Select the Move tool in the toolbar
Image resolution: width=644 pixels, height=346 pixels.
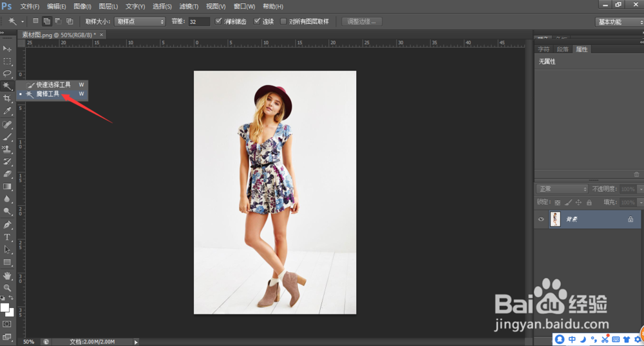pos(7,49)
